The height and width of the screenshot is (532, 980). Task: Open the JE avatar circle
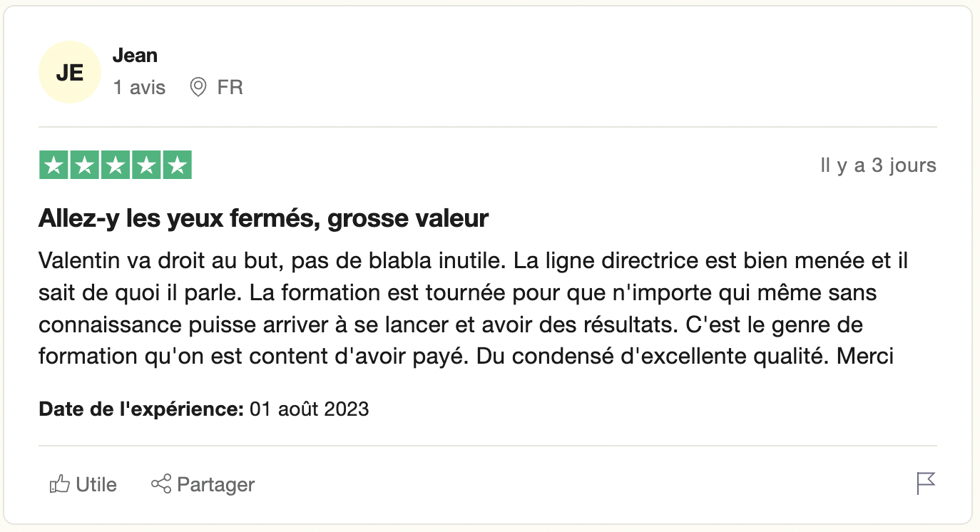click(69, 73)
